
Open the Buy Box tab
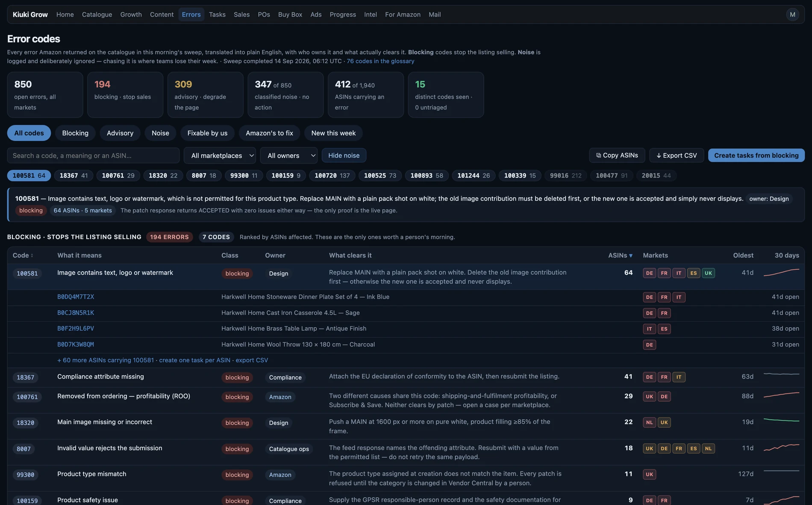(290, 15)
